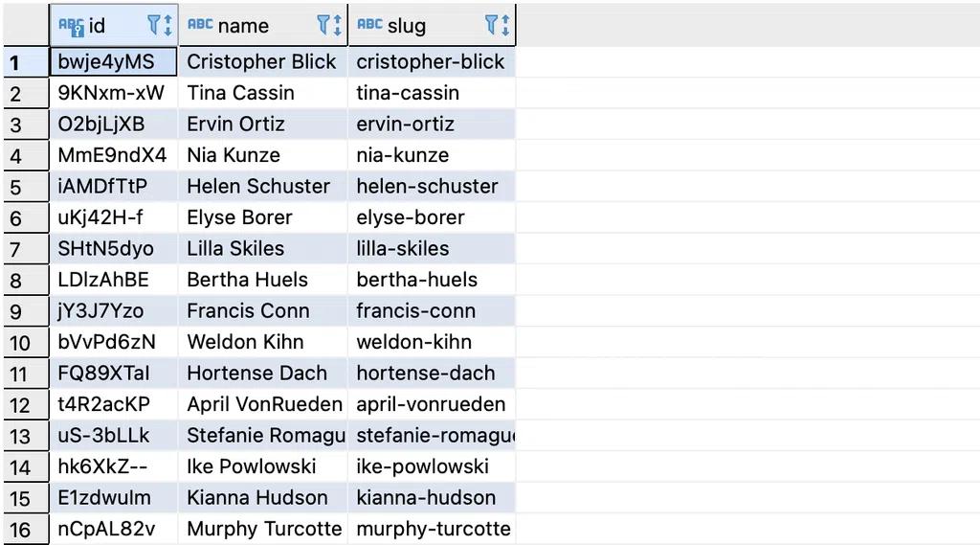Click the sort arrows in id column header
The image size is (980, 545).
pyautogui.click(x=167, y=25)
